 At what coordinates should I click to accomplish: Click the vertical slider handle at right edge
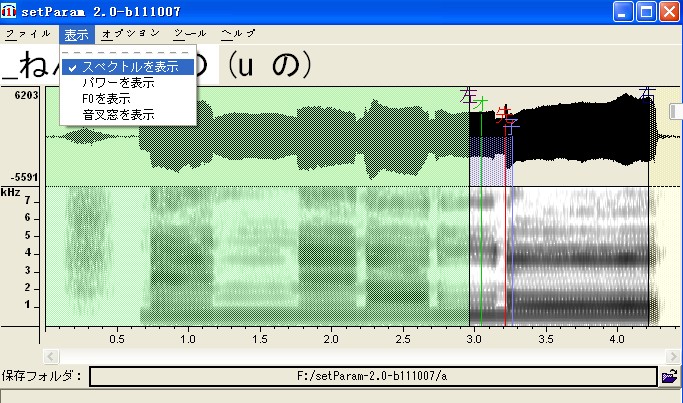tap(675, 112)
